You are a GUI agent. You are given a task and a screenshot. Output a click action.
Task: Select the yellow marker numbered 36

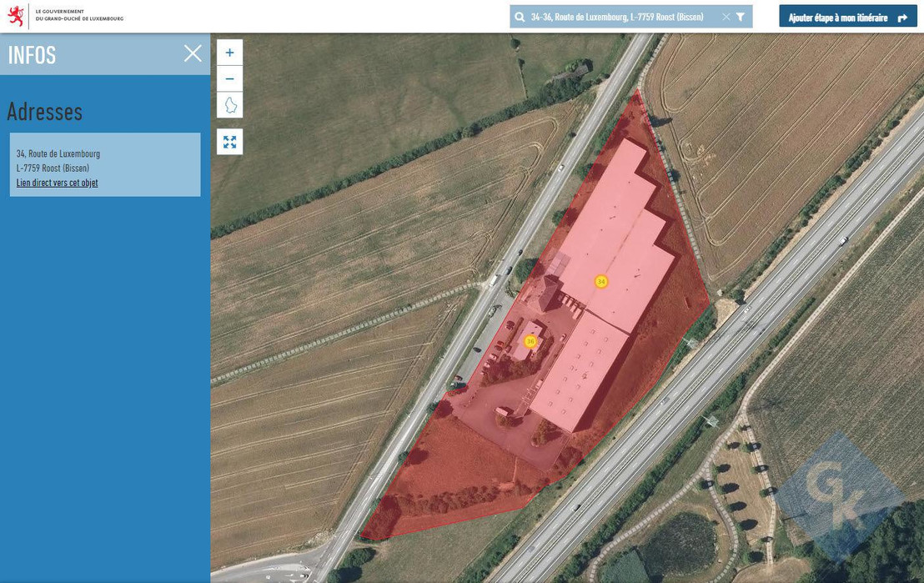point(530,342)
